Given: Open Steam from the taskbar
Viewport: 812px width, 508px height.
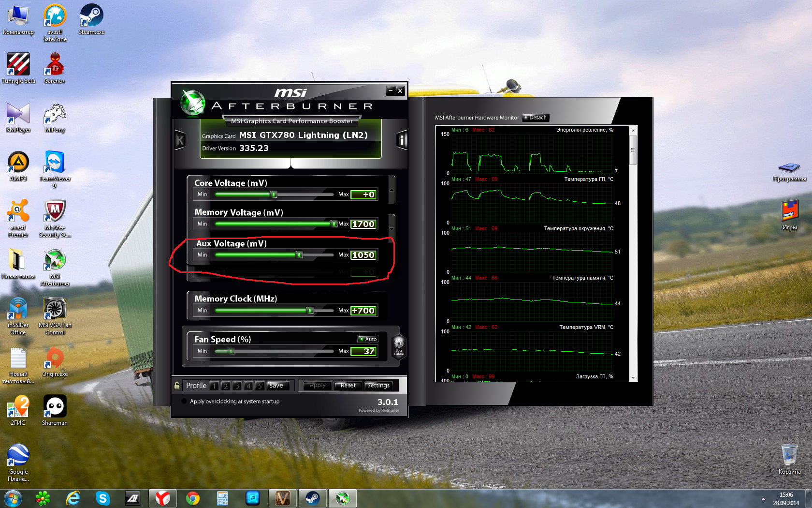Looking at the screenshot, I should (x=313, y=498).
